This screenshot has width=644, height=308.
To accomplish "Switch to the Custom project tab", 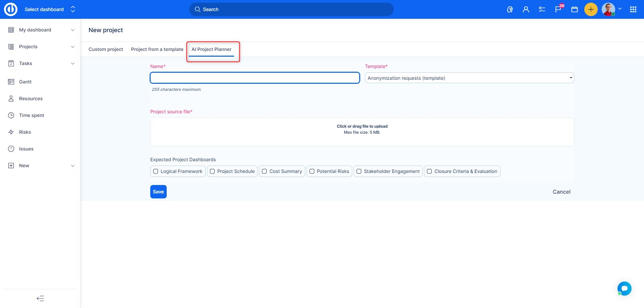I will (x=106, y=49).
